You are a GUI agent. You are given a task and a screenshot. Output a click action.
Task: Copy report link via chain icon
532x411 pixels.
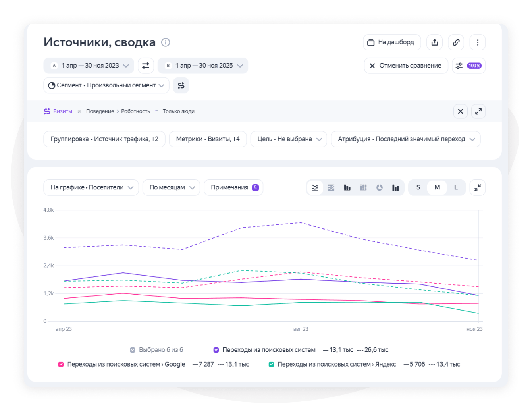456,42
